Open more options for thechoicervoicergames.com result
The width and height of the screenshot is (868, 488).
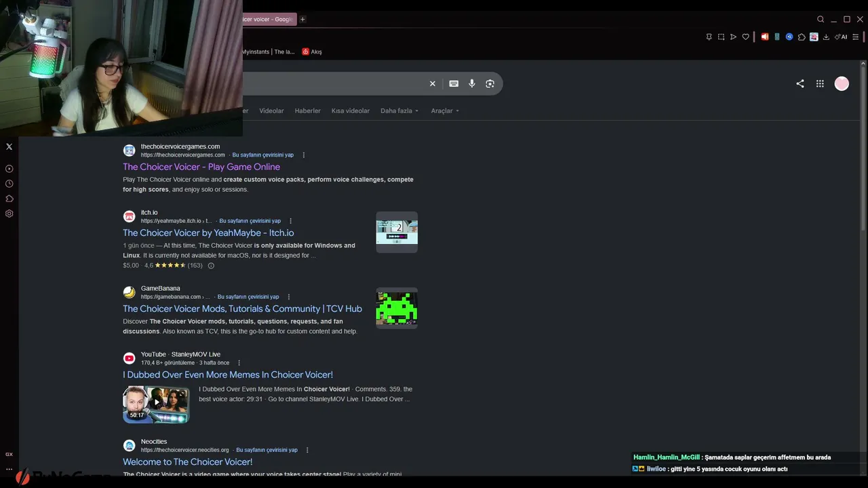(303, 155)
